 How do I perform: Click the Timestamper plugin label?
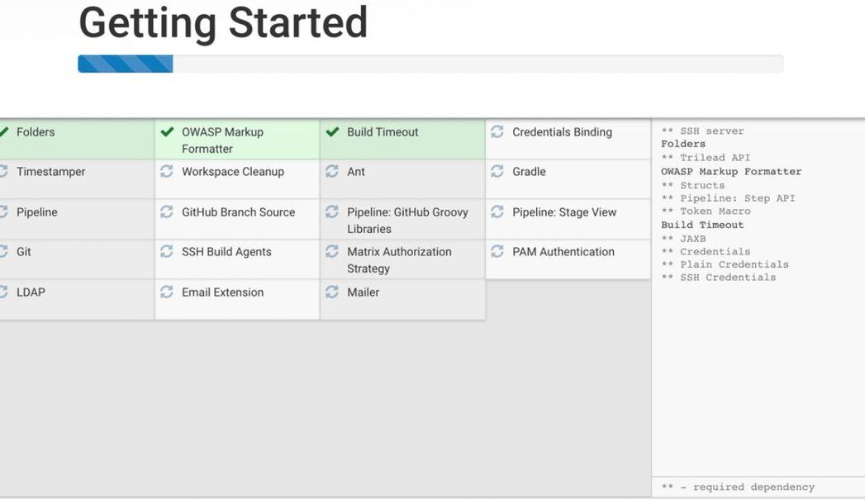50,172
